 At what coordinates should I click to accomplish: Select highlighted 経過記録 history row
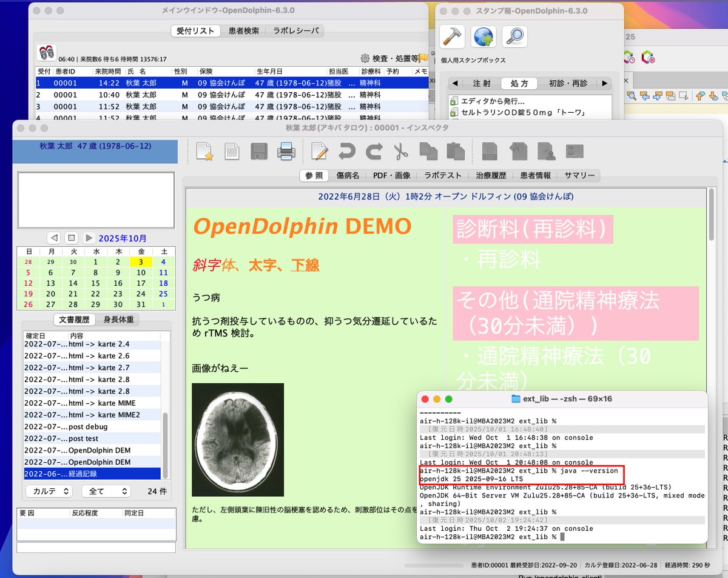pos(92,474)
